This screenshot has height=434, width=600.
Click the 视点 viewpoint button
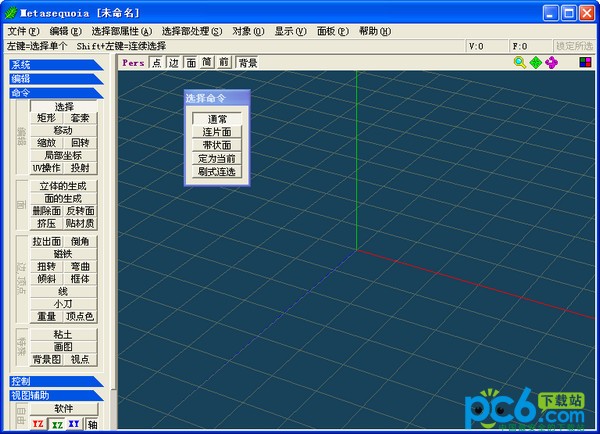pyautogui.click(x=80, y=359)
